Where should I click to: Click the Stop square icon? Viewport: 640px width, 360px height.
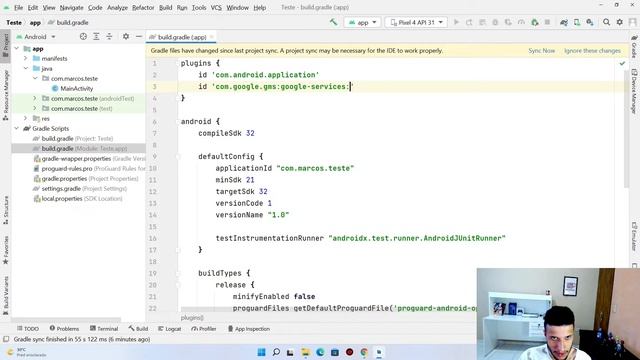[x=547, y=22]
